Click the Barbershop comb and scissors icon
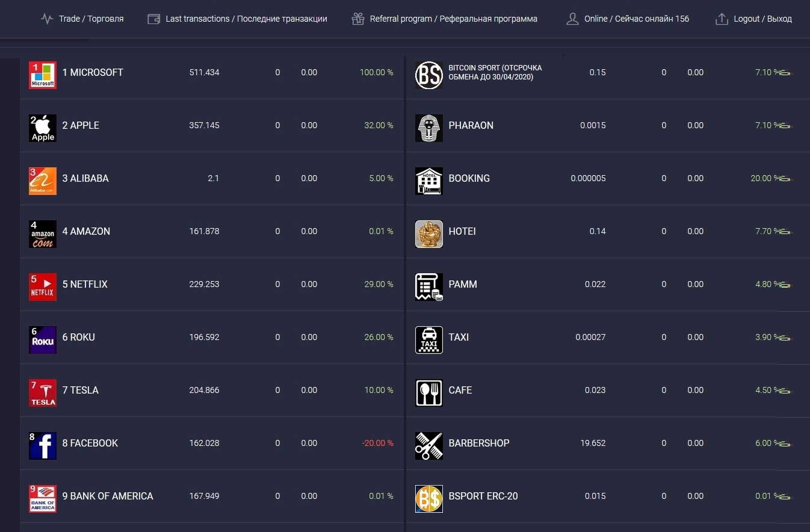This screenshot has height=532, width=810. (x=429, y=446)
